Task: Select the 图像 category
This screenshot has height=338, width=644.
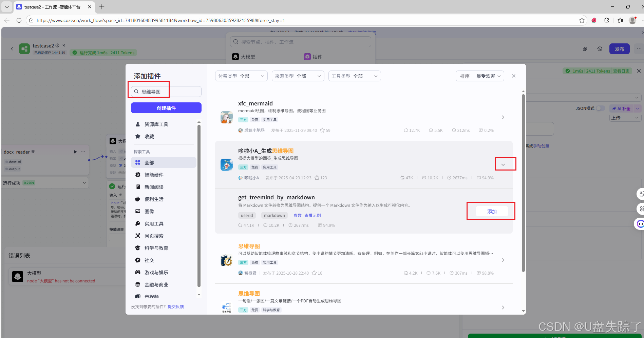Action: pyautogui.click(x=164, y=211)
